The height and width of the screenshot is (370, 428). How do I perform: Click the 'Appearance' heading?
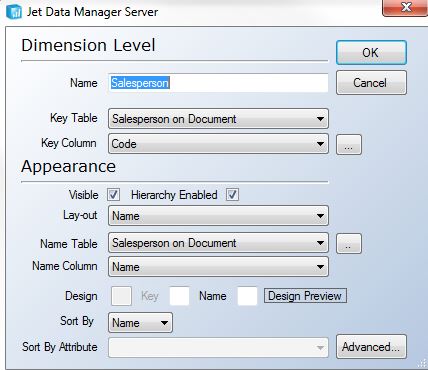click(68, 166)
